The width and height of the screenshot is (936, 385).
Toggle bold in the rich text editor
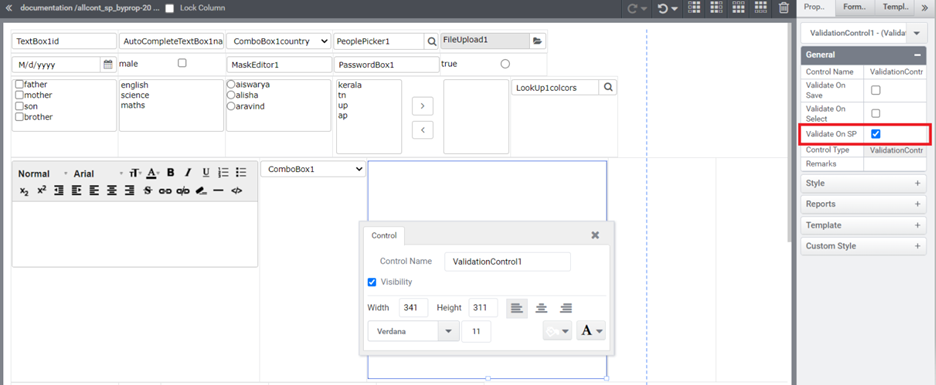click(x=170, y=173)
